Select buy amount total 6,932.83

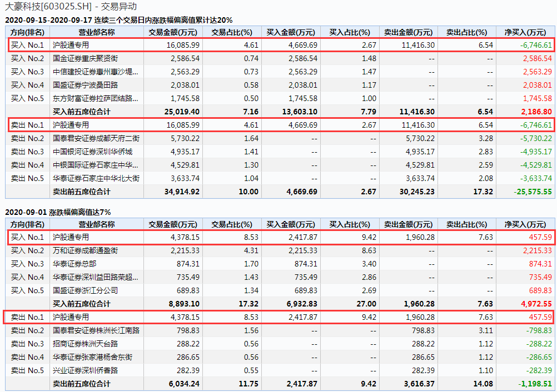[302, 304]
